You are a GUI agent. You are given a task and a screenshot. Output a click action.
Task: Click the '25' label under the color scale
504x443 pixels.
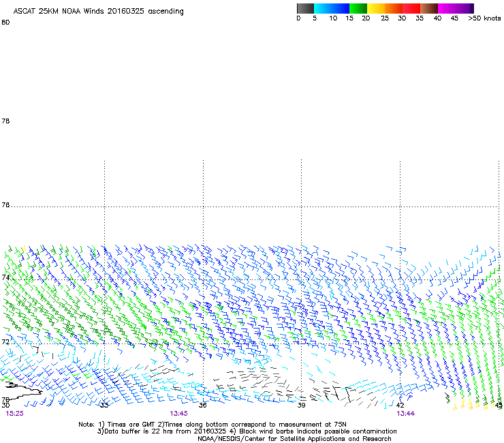tap(385, 18)
